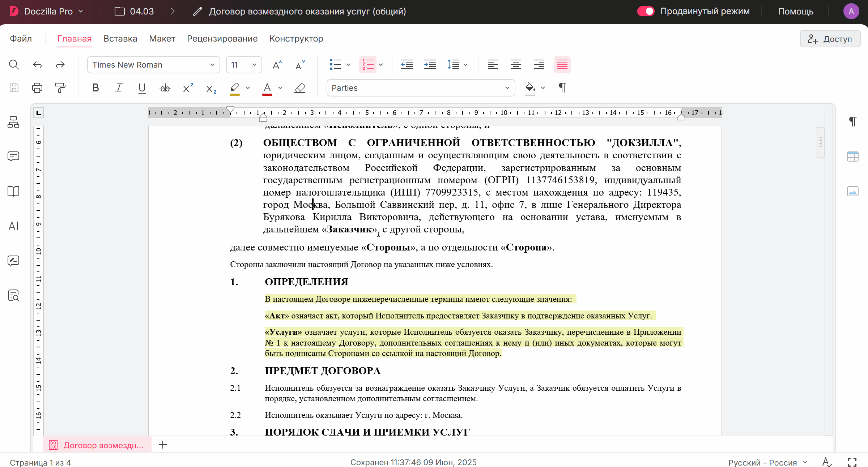Expand bullet list style options arrow
Screen dimensions: 868x467
[348, 65]
